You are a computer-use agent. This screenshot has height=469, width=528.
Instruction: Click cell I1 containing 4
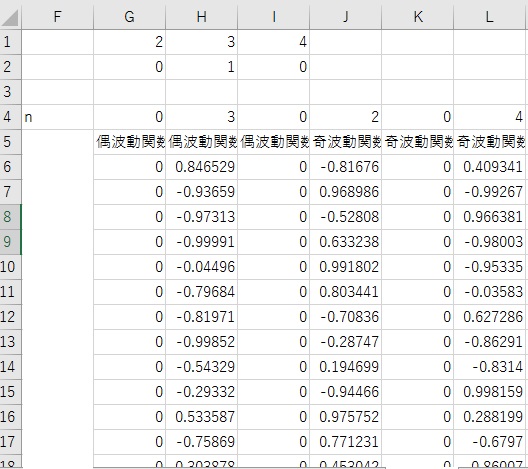(x=273, y=42)
